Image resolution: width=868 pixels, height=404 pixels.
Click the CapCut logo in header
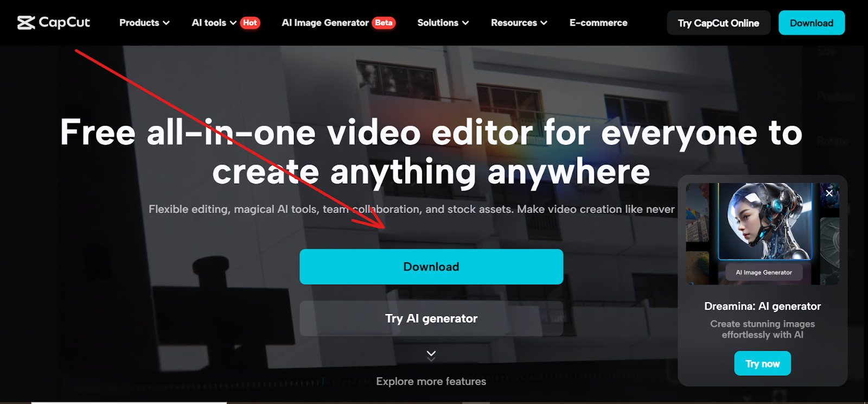pos(53,23)
